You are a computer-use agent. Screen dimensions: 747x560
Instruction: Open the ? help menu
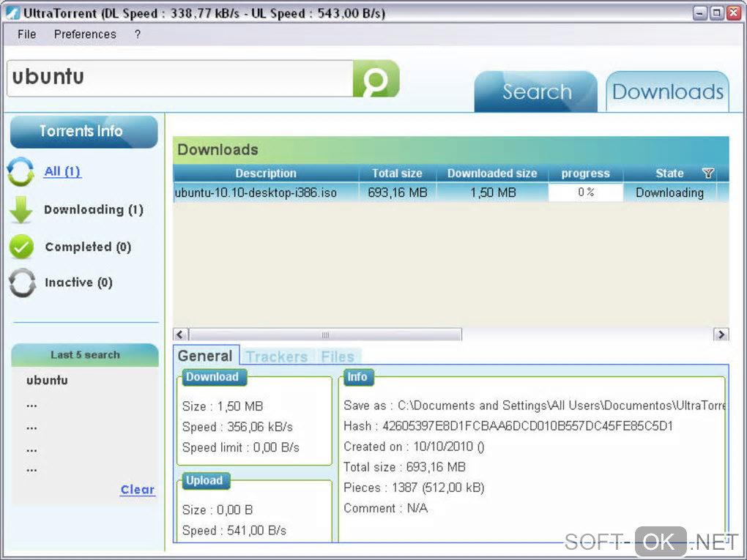point(138,34)
